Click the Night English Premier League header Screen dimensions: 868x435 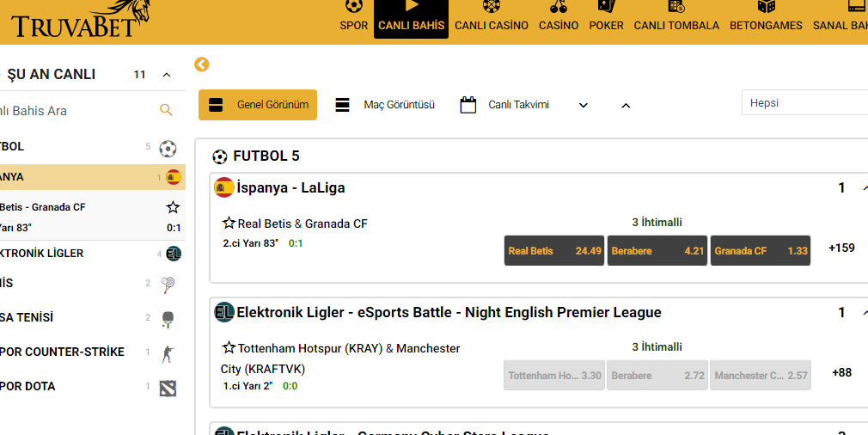(x=449, y=312)
